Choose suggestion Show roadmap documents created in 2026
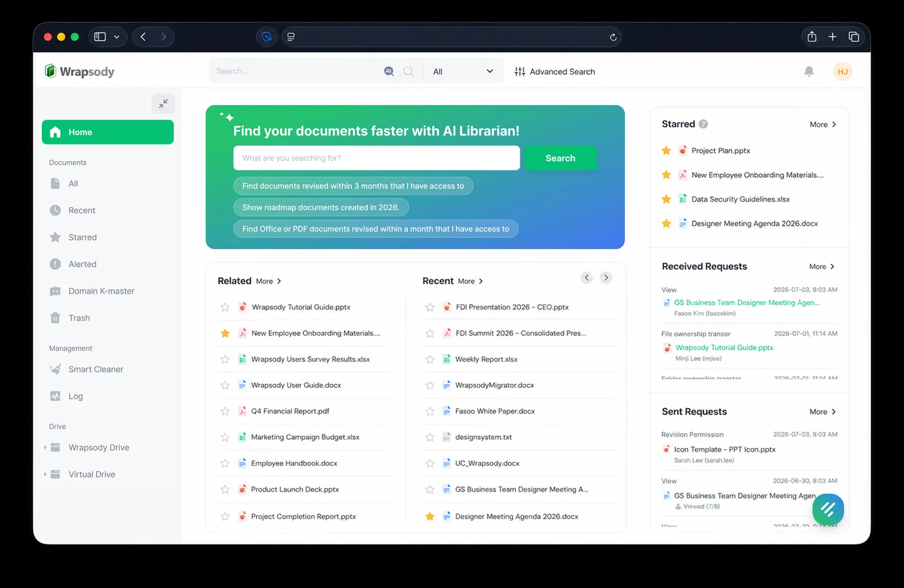This screenshot has height=588, width=904. click(320, 207)
